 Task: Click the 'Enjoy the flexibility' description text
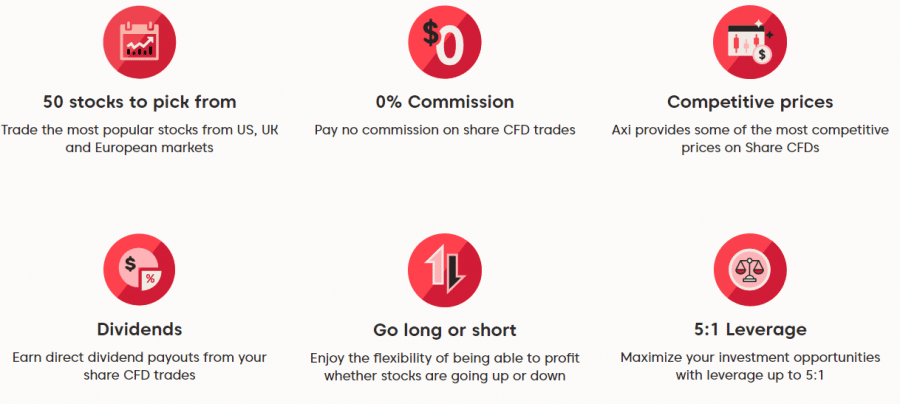(444, 358)
